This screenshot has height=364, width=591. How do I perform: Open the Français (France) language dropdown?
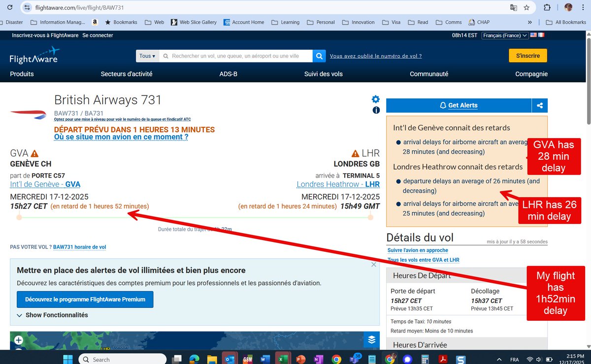click(x=504, y=35)
